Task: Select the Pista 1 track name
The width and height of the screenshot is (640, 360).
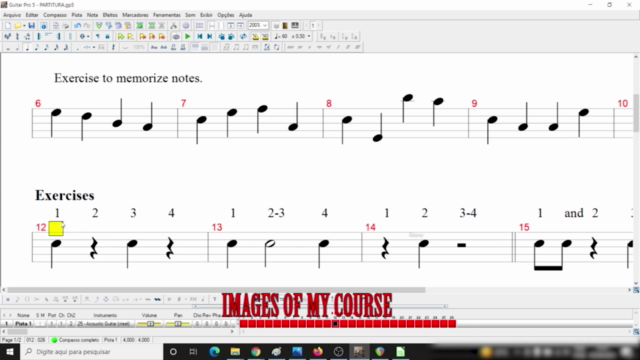Action: pos(23,324)
